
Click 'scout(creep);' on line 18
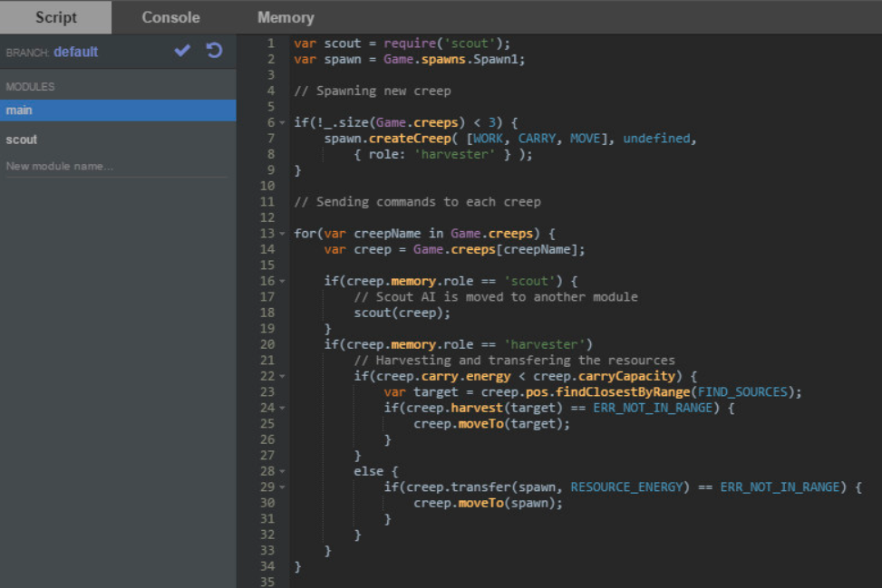402,313
